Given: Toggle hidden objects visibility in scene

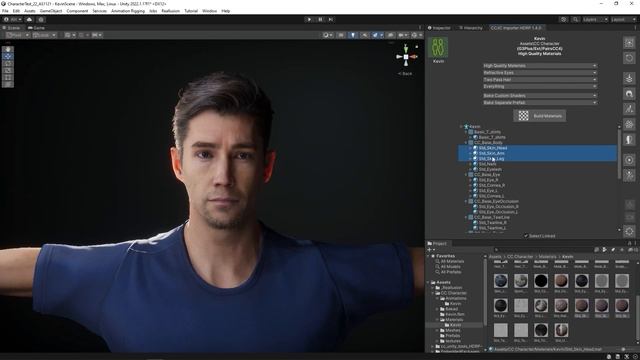Looking at the screenshot, I should coord(391,35).
